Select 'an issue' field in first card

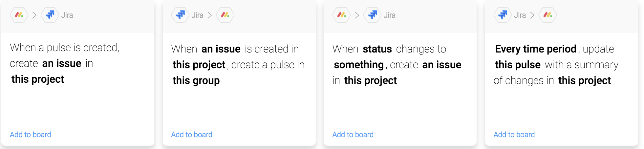pyautogui.click(x=62, y=63)
